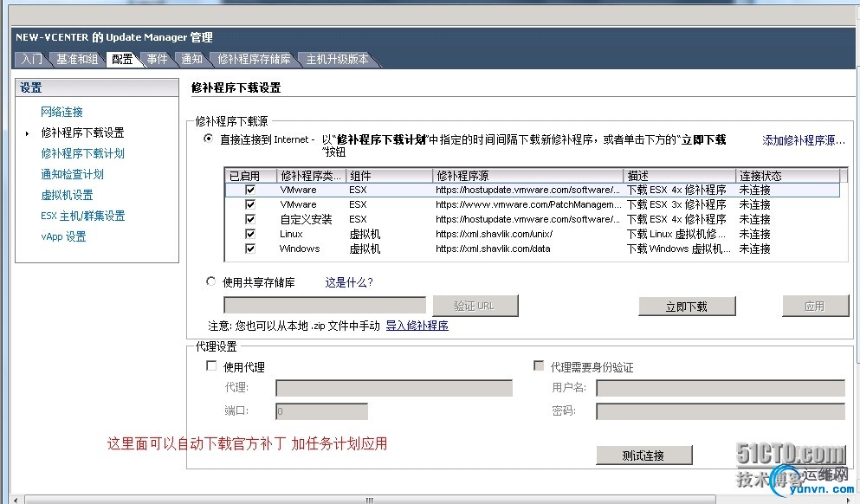The image size is (860, 504).
Task: Click 添加修补程序源 link
Action: click(804, 140)
